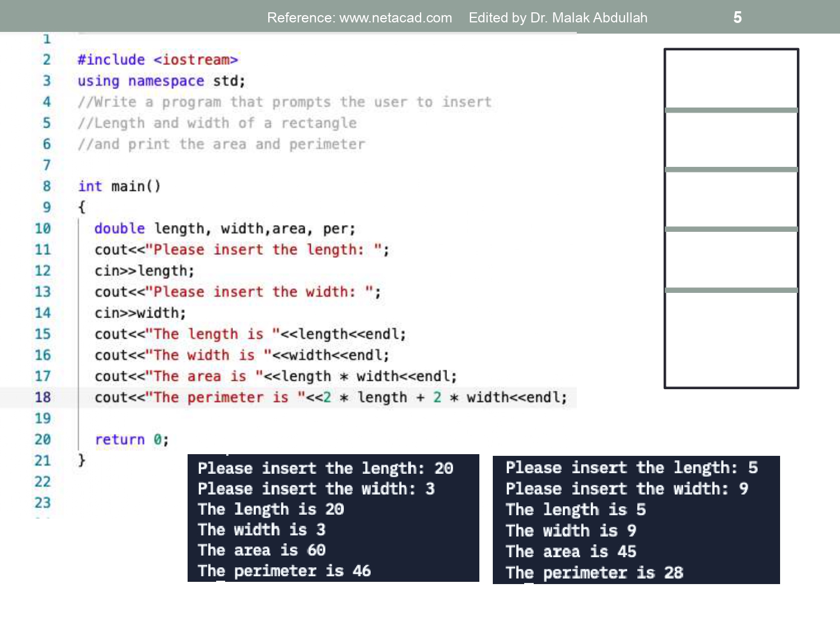Click the top cell of the memory diagram
This screenshot has height=630, width=840.
731,79
